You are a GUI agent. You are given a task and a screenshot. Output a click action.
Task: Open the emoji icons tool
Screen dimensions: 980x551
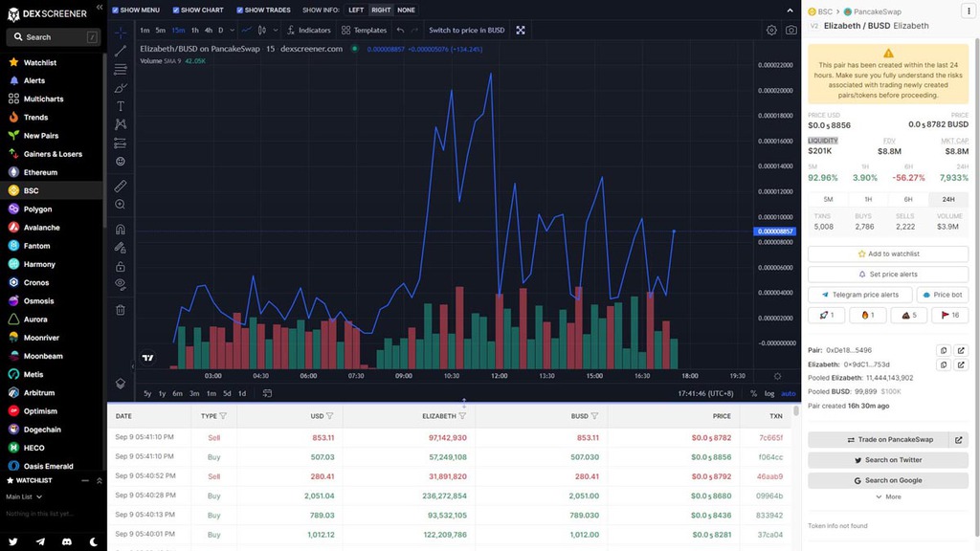pyautogui.click(x=121, y=161)
